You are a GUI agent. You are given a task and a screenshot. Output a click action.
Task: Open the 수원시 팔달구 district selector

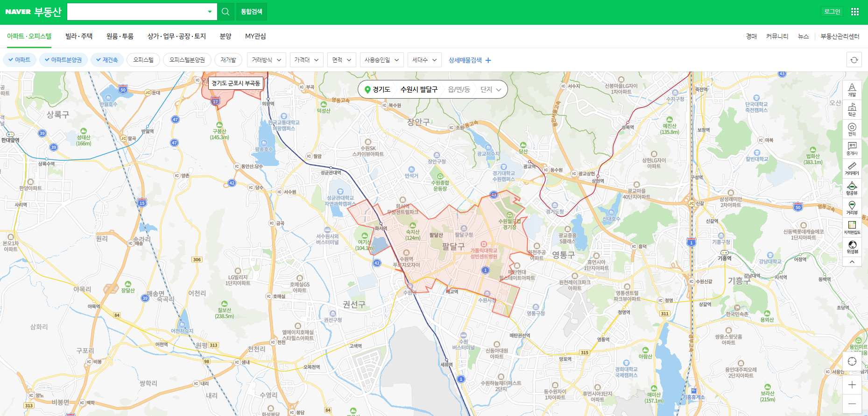[x=419, y=89]
